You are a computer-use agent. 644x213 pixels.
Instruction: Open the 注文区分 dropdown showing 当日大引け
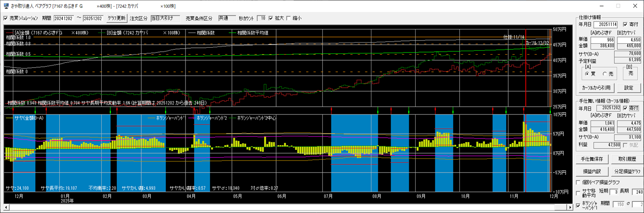pos(165,19)
